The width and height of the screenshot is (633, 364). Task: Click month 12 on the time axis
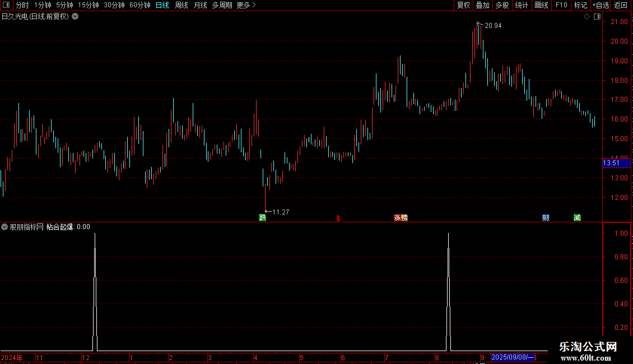86,357
